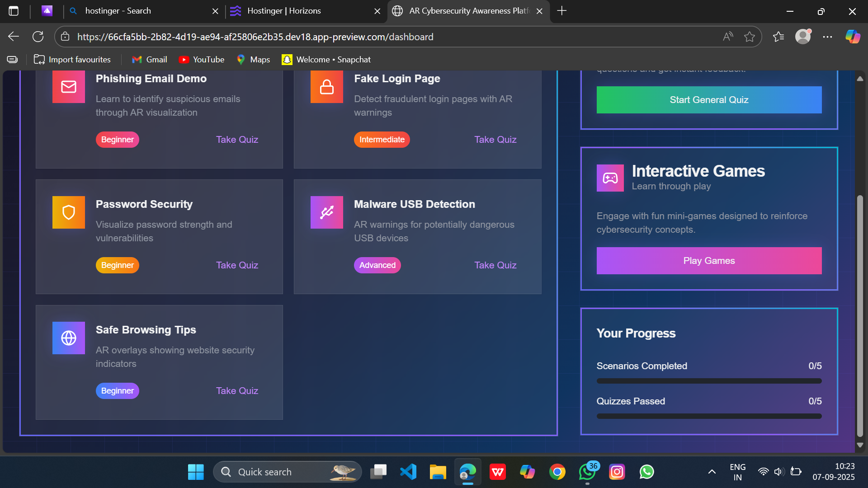Click the Scenarios Completed progress bar
This screenshot has height=488, width=868.
click(709, 381)
